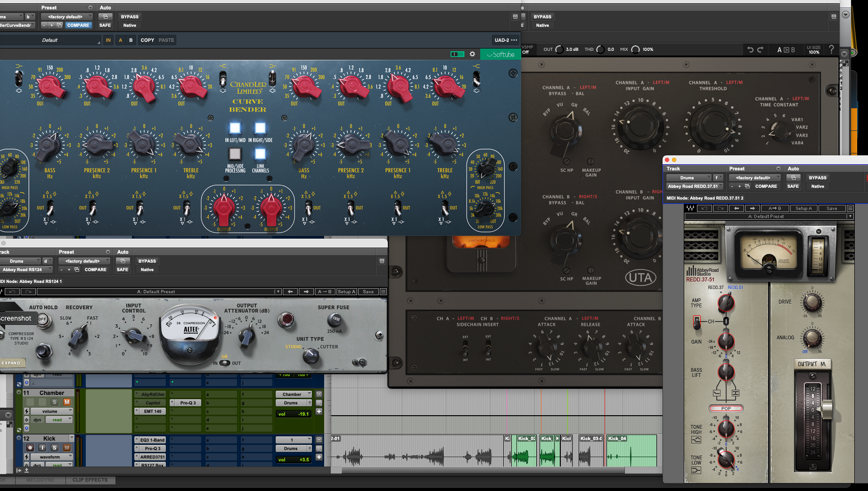Image resolution: width=868 pixels, height=491 pixels.
Task: Open insert position f dropdown in REDD.37-51
Action: pyautogui.click(x=718, y=177)
